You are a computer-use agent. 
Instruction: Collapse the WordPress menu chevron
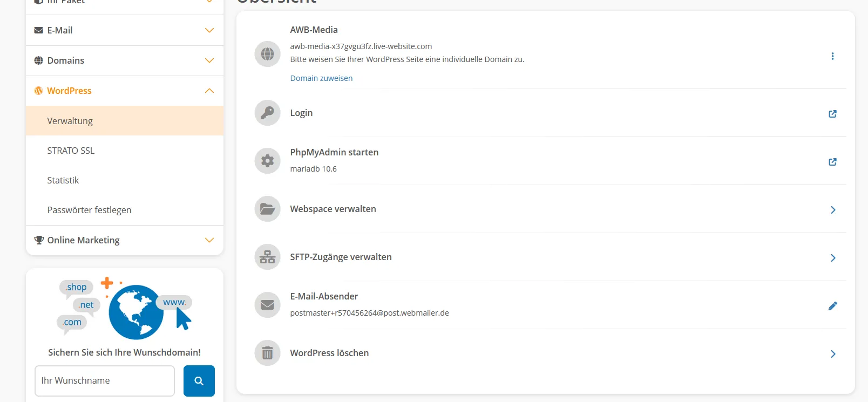[209, 91]
